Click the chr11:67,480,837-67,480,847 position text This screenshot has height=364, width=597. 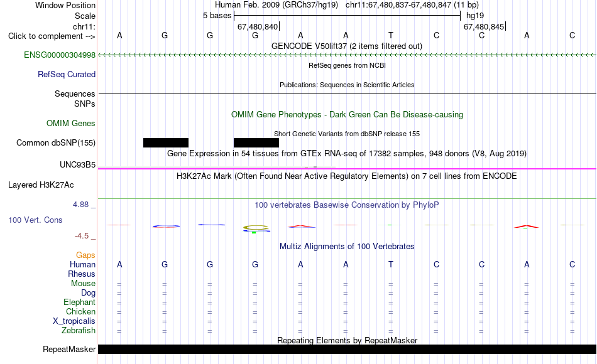[x=412, y=5]
